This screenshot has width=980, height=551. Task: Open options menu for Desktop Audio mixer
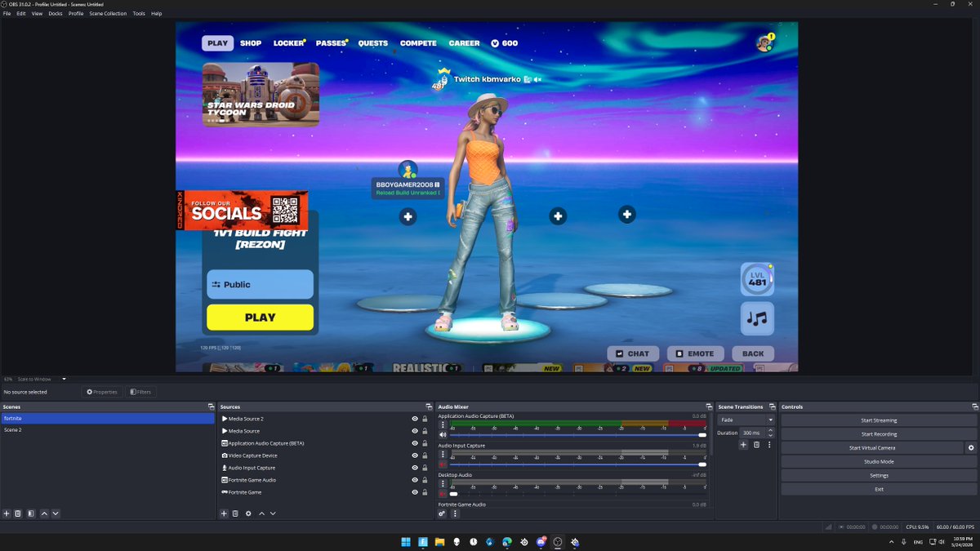tap(443, 483)
